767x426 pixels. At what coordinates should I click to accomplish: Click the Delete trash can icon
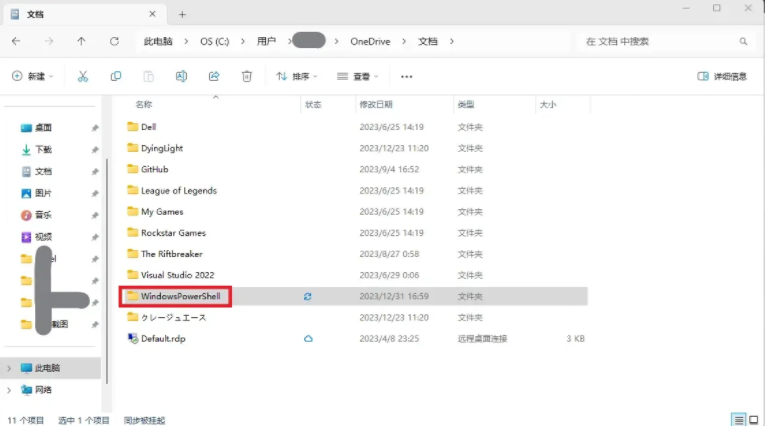[x=247, y=76]
